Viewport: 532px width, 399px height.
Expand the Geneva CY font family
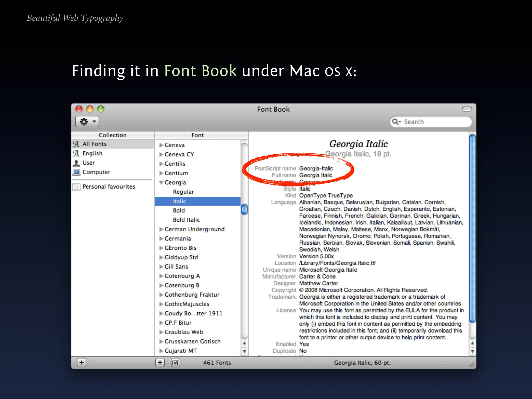tap(161, 154)
